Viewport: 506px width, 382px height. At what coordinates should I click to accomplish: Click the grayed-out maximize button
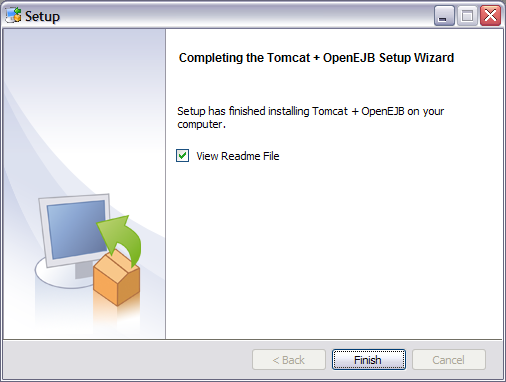pyautogui.click(x=467, y=16)
